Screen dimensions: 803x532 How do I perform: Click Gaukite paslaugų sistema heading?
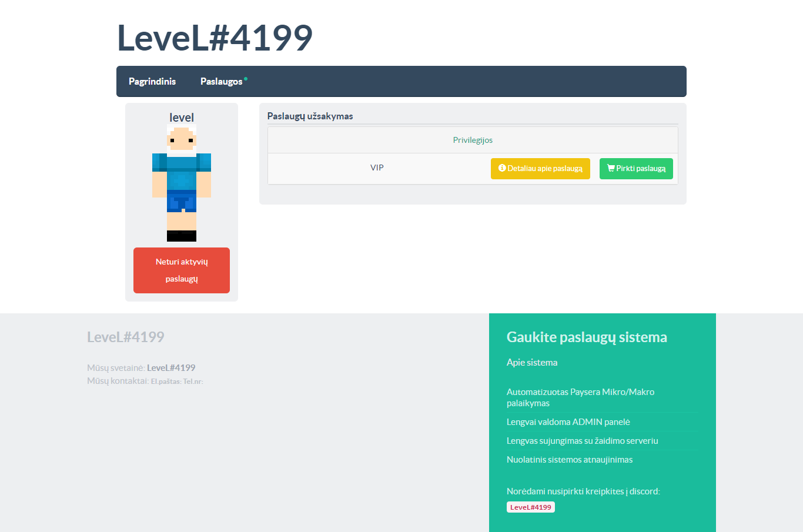(x=587, y=337)
